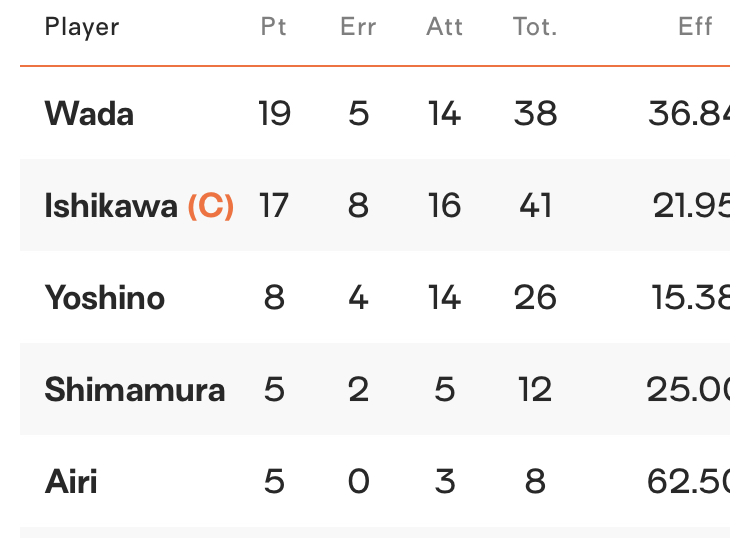Open player Airi's profile

(71, 481)
